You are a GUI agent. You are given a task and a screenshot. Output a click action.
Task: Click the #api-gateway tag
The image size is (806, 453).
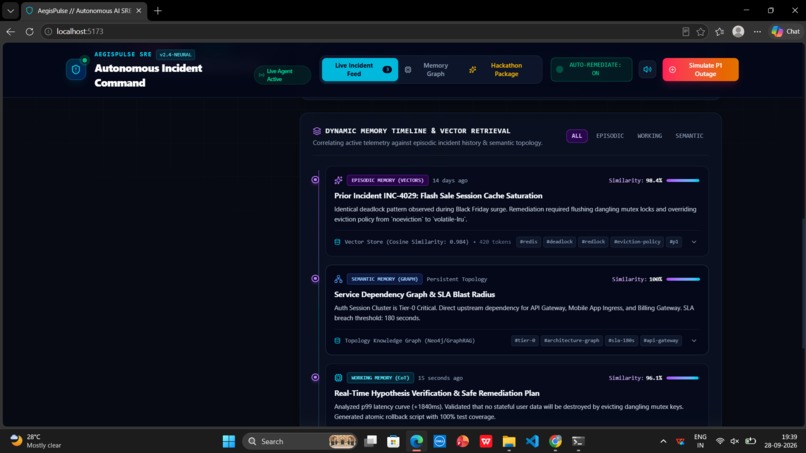coord(661,340)
